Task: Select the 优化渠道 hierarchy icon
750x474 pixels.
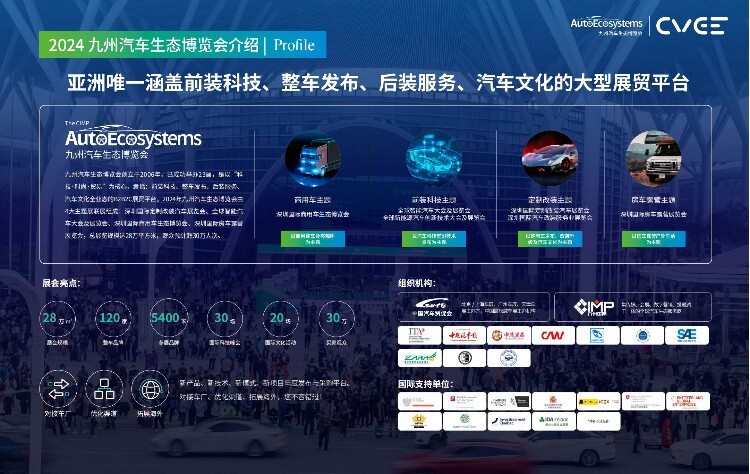Action: [103, 386]
